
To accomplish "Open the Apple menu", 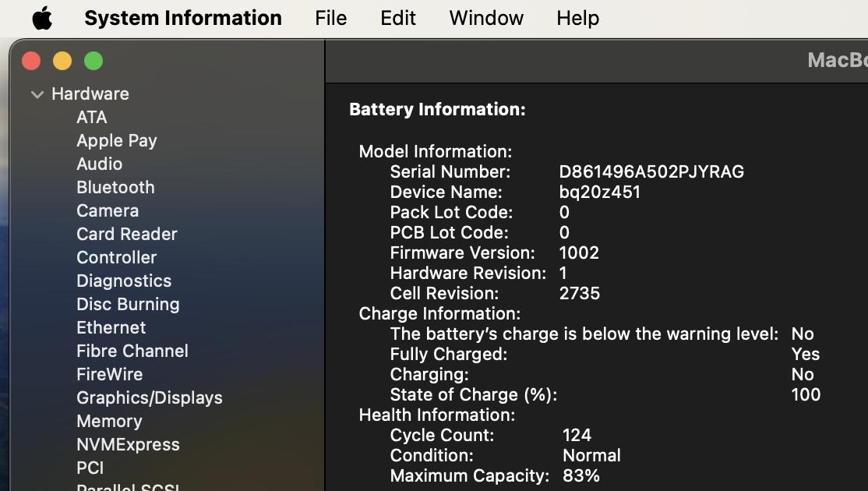I will tap(42, 18).
